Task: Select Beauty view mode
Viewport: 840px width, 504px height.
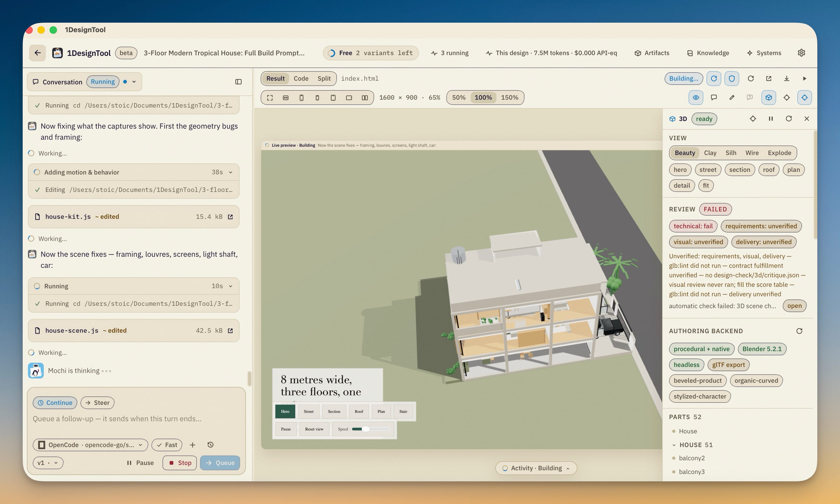Action: pyautogui.click(x=685, y=153)
